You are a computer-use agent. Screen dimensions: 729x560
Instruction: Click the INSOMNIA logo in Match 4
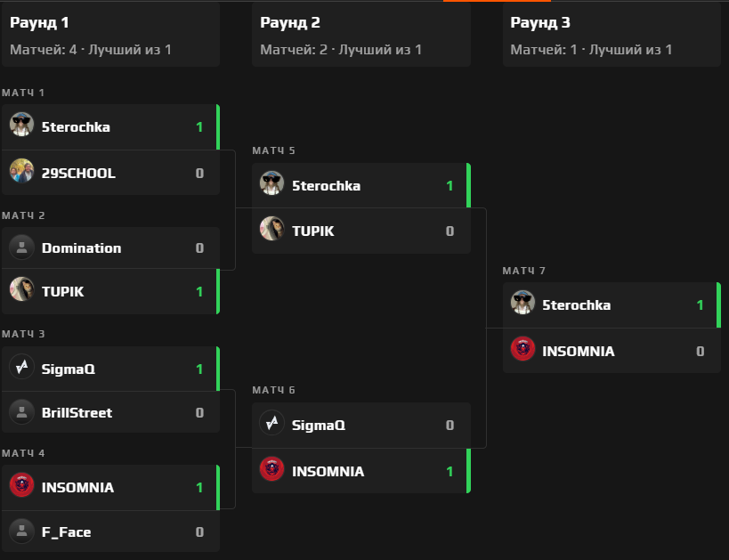pyautogui.click(x=21, y=487)
